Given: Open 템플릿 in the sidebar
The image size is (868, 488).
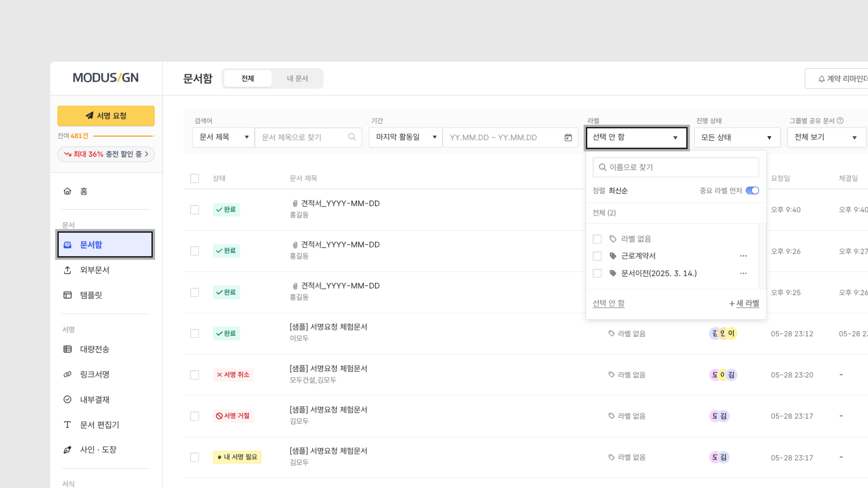Looking at the screenshot, I should (x=91, y=295).
